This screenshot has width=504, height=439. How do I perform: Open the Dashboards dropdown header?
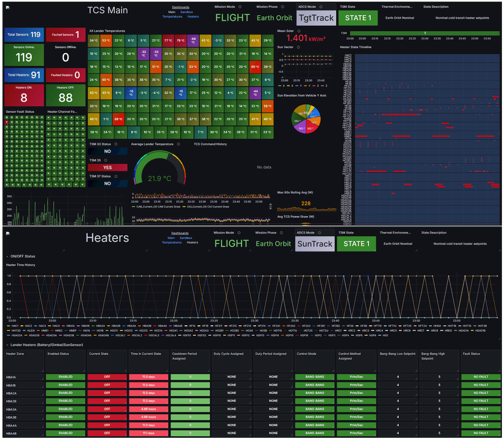click(x=181, y=7)
